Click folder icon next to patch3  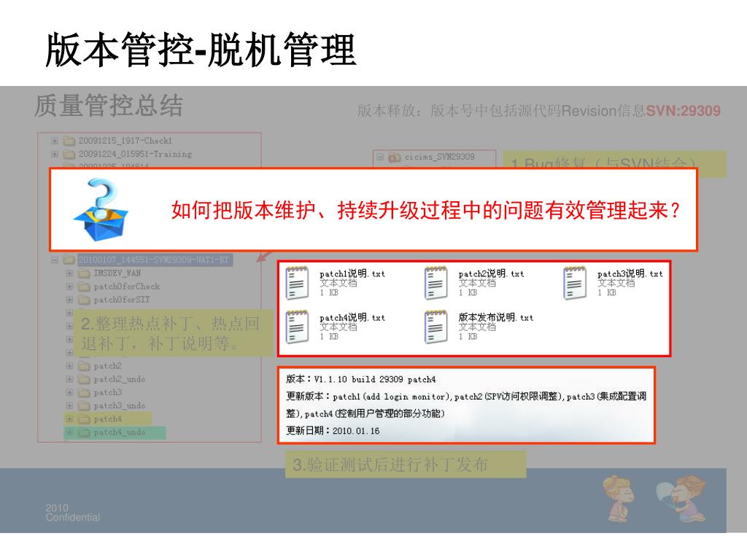(85, 392)
